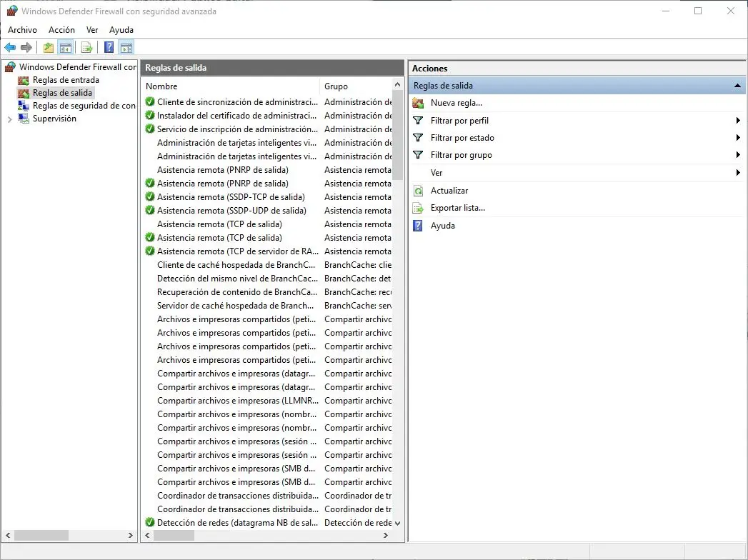Click the Filtrar por estado funnel icon
The height and width of the screenshot is (560, 748).
pos(418,138)
